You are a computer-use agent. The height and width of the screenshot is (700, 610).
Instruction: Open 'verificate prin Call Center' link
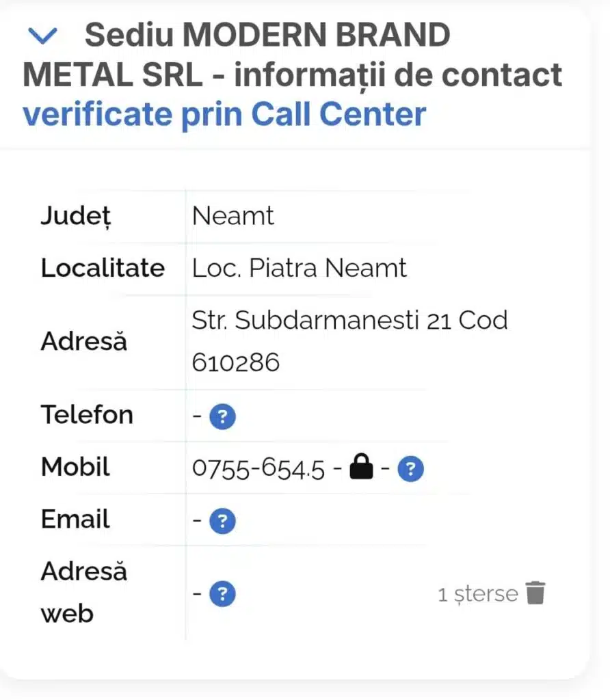coord(224,114)
